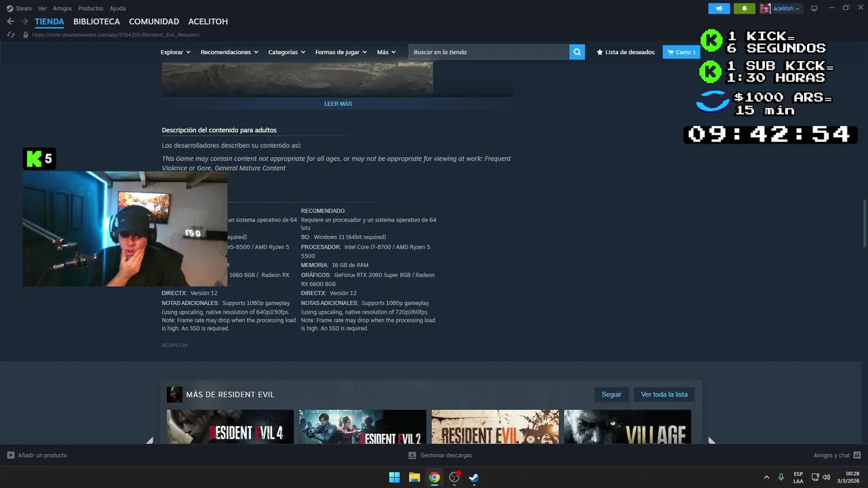Click Ver toda la lista
The width and height of the screenshot is (868, 488).
664,394
